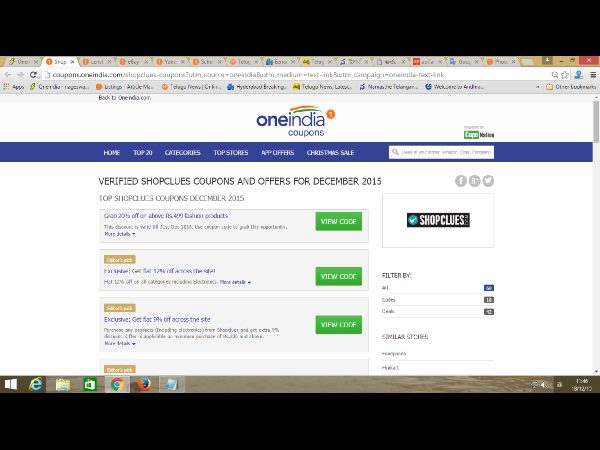Click the Google Plus share icon
The height and width of the screenshot is (450, 600).
pos(475,181)
